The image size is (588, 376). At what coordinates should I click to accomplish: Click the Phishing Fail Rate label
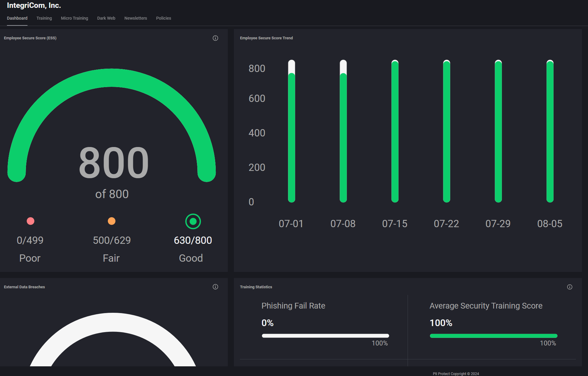[x=293, y=306]
